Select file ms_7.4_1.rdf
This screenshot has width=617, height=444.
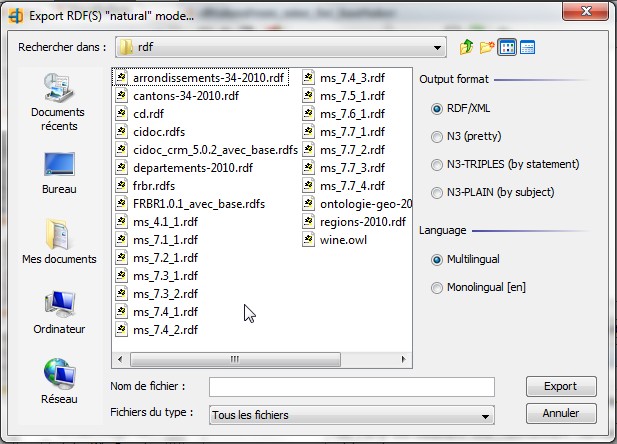point(157,311)
